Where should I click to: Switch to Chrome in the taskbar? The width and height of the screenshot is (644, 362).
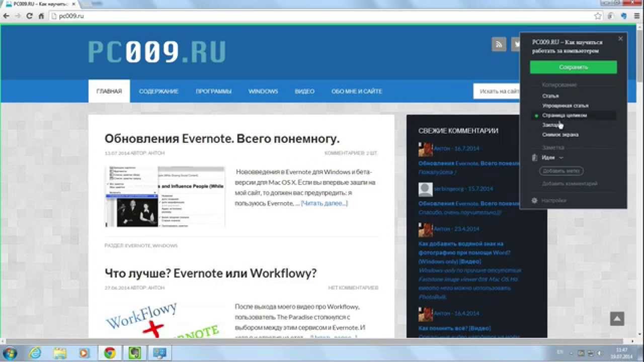110,352
